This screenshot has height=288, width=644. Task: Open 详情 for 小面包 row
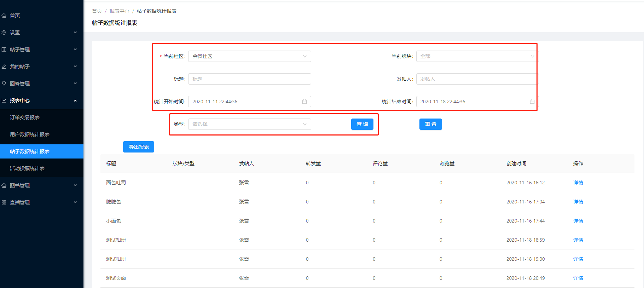pyautogui.click(x=578, y=221)
